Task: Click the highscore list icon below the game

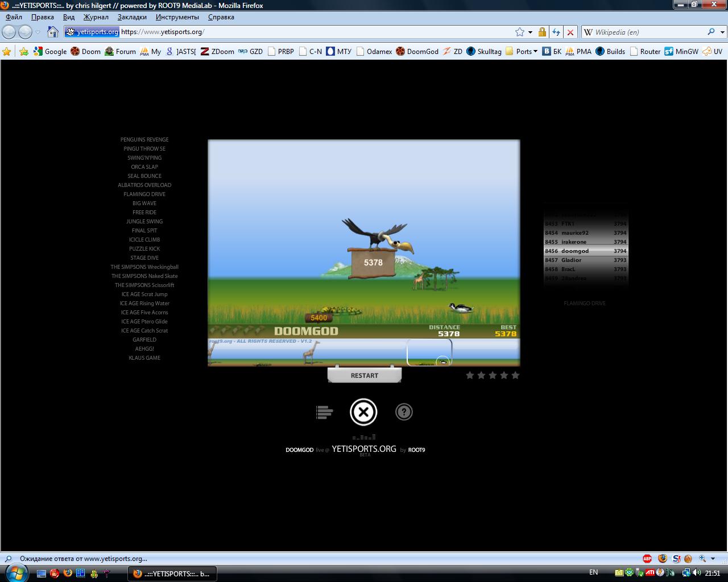Action: click(x=324, y=412)
